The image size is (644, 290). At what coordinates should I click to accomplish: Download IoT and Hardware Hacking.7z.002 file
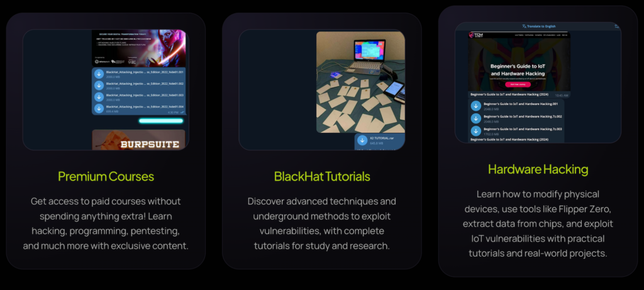(x=475, y=118)
